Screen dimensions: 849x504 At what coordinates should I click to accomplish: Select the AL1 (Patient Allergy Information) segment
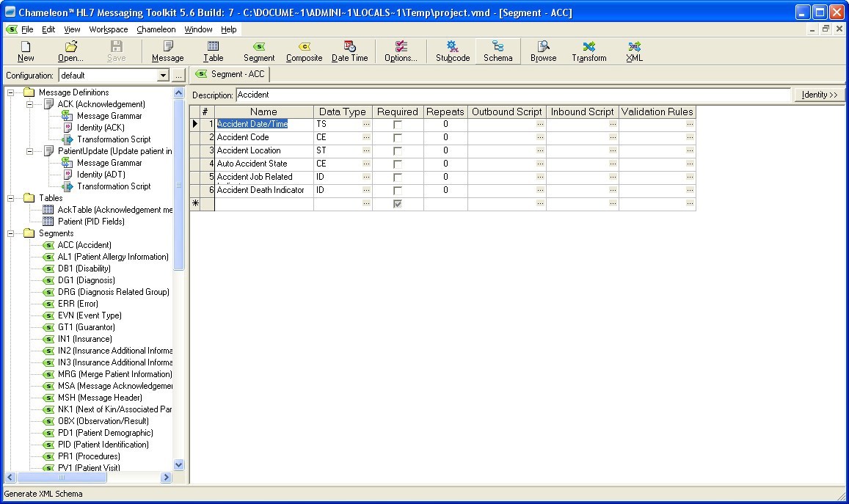click(113, 258)
